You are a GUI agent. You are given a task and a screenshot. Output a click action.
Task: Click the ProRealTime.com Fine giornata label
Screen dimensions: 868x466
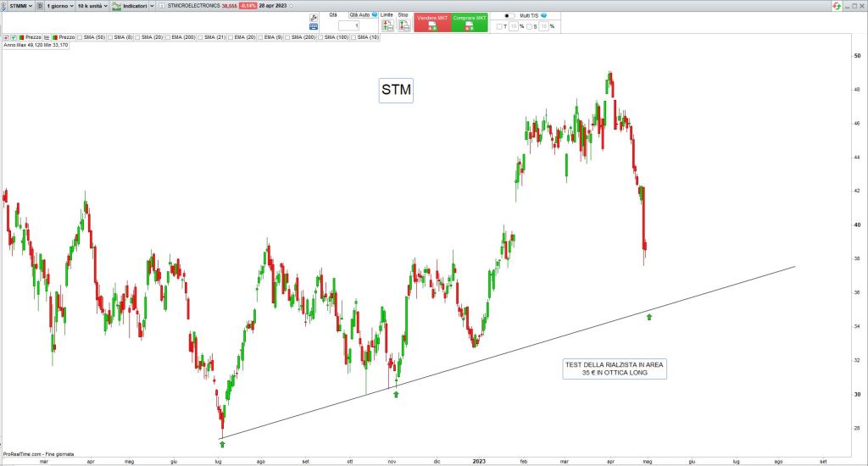point(38,454)
